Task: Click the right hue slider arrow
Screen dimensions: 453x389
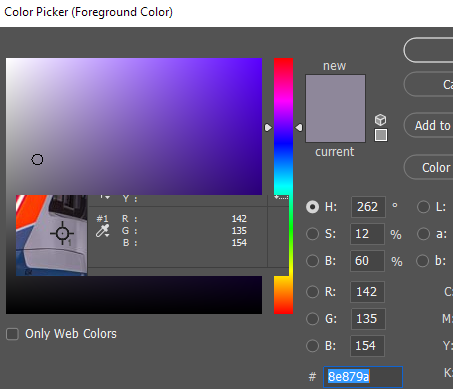Action: (x=299, y=127)
